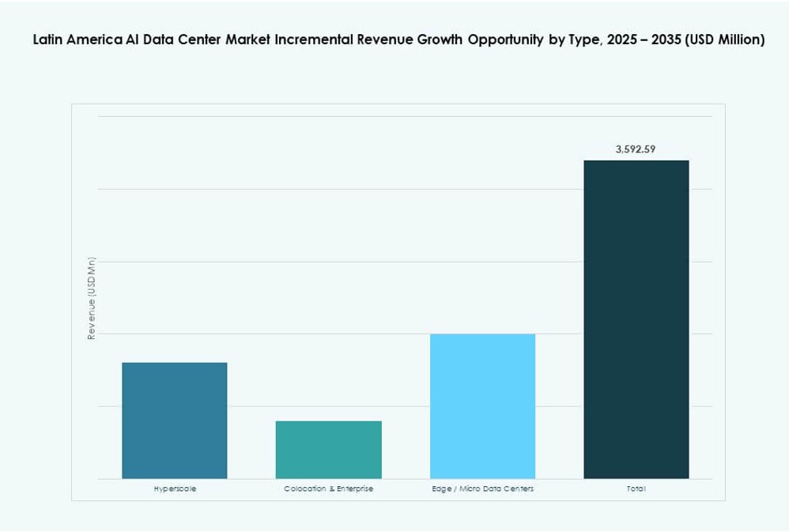Image resolution: width=789 pixels, height=532 pixels.
Task: Click the Colocation & Enterprise green bar
Action: (328, 451)
